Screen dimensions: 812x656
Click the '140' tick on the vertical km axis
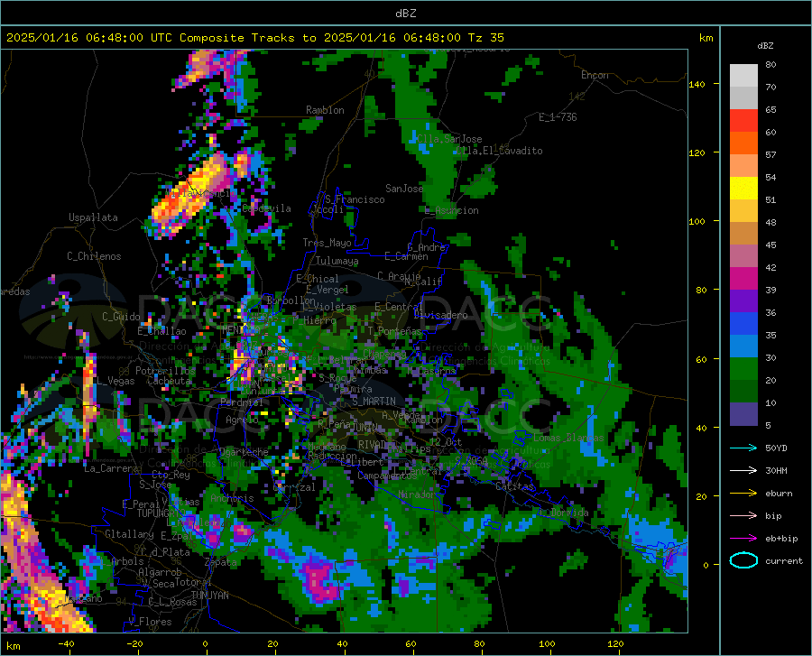697,84
